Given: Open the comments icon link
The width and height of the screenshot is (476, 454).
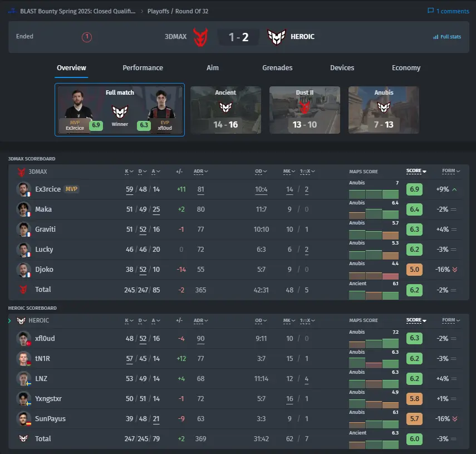Looking at the screenshot, I should pyautogui.click(x=430, y=11).
